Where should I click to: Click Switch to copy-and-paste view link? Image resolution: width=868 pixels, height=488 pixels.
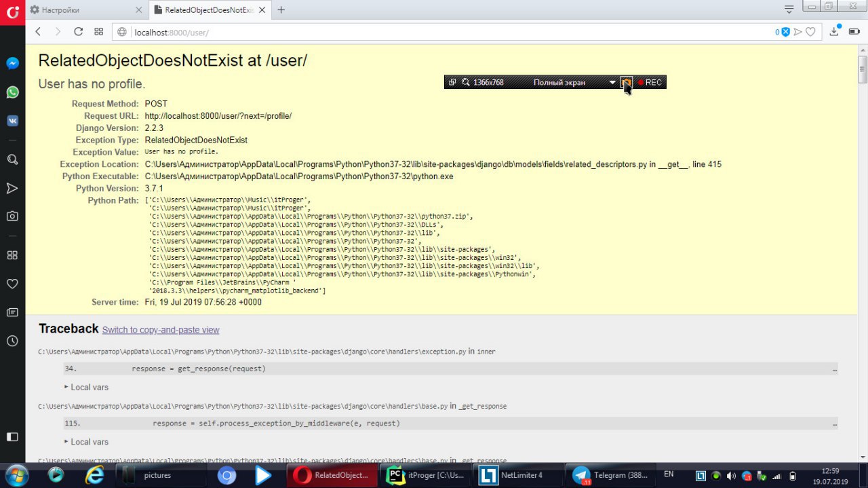(161, 330)
